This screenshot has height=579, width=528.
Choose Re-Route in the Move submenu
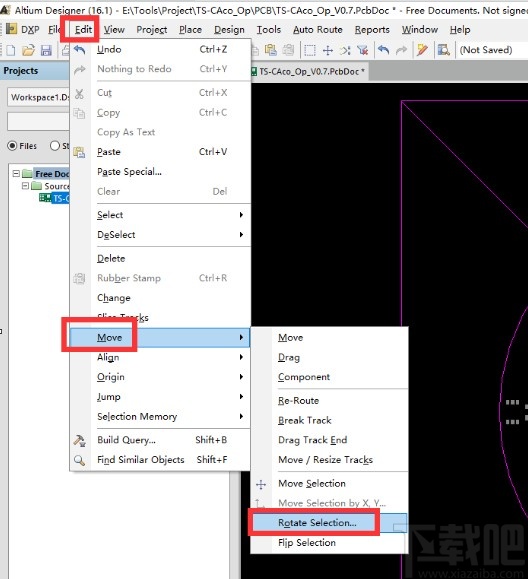[x=329, y=401]
